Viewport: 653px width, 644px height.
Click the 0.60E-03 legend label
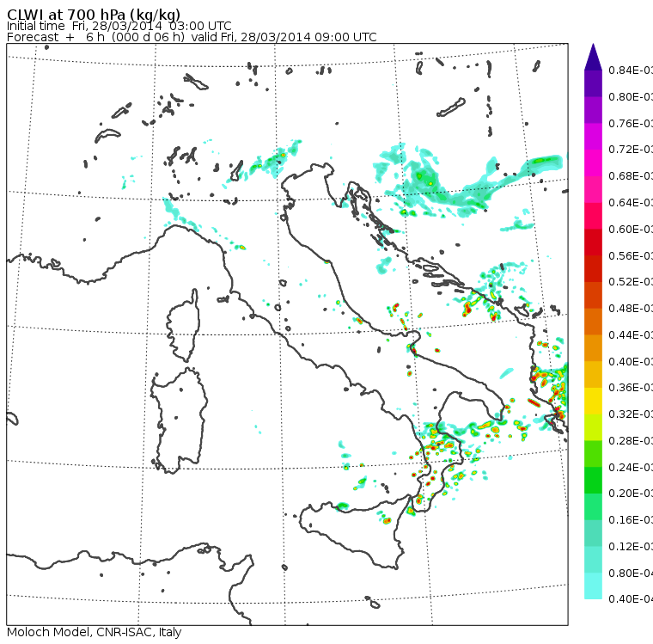click(x=631, y=230)
